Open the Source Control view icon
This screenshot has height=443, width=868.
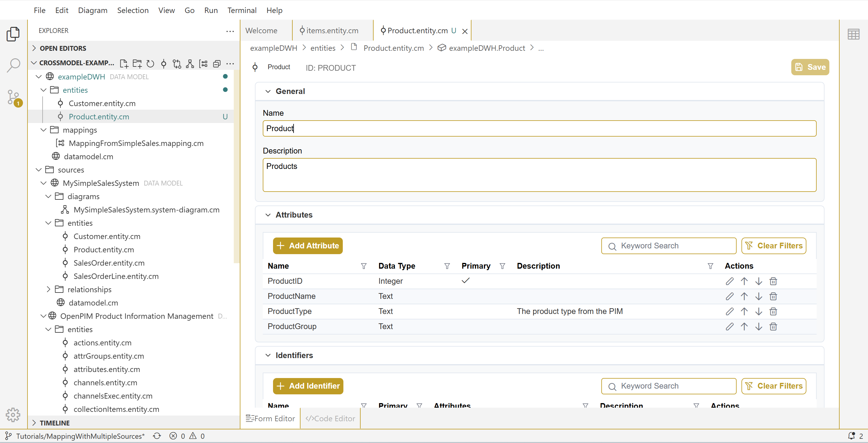[x=14, y=97]
